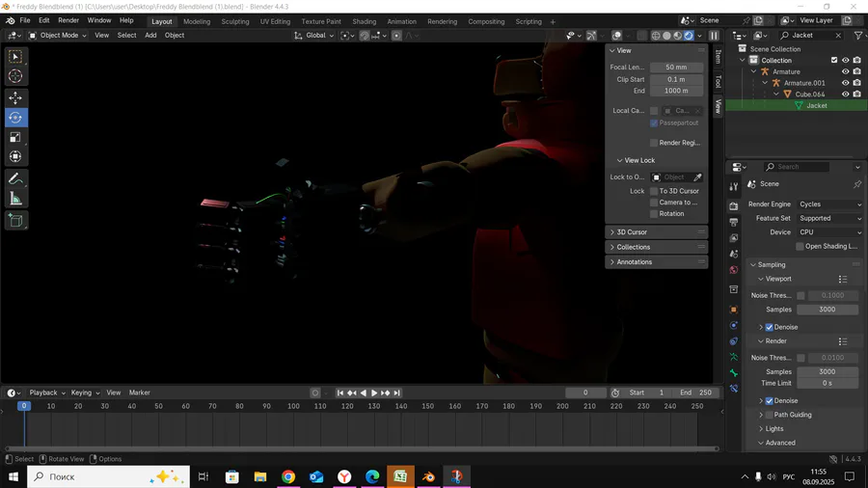Open the Object properties tab icon
Image resolution: width=868 pixels, height=488 pixels.
pyautogui.click(x=734, y=310)
